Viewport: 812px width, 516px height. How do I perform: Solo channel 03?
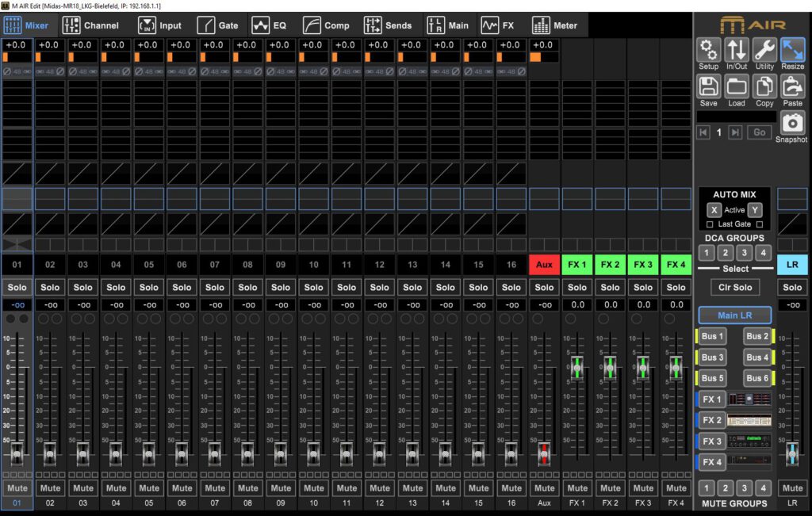(x=82, y=287)
